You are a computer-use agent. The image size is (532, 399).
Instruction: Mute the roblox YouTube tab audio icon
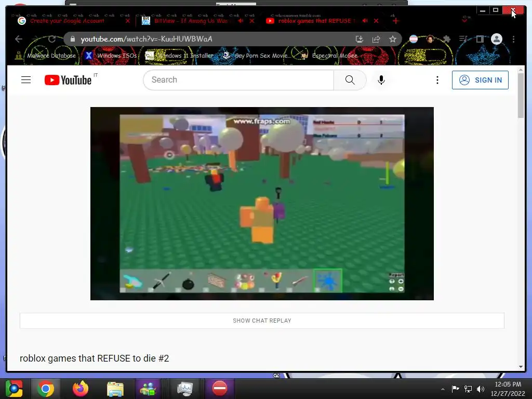[365, 21]
